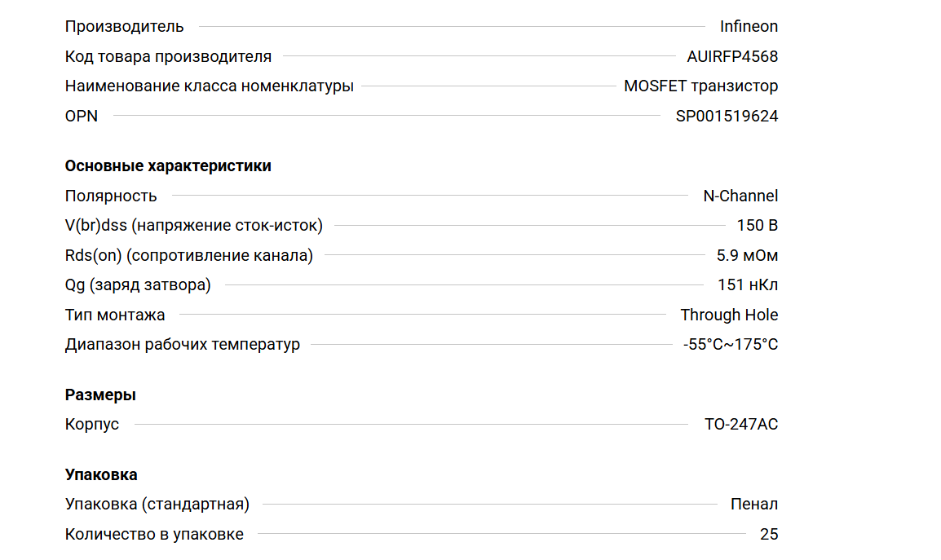Image resolution: width=941 pixels, height=560 pixels.
Task: Select the -55°C~175°C temperature range
Action: pyautogui.click(x=731, y=344)
